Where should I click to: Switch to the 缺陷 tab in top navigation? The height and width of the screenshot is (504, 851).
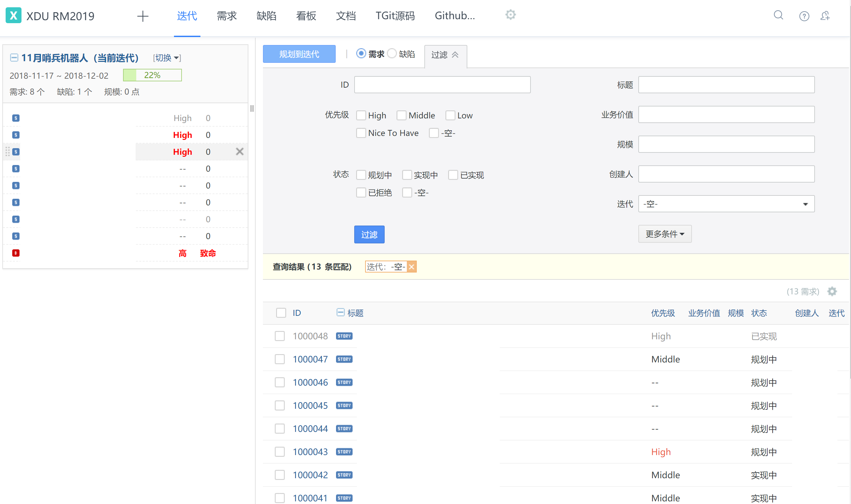266,16
